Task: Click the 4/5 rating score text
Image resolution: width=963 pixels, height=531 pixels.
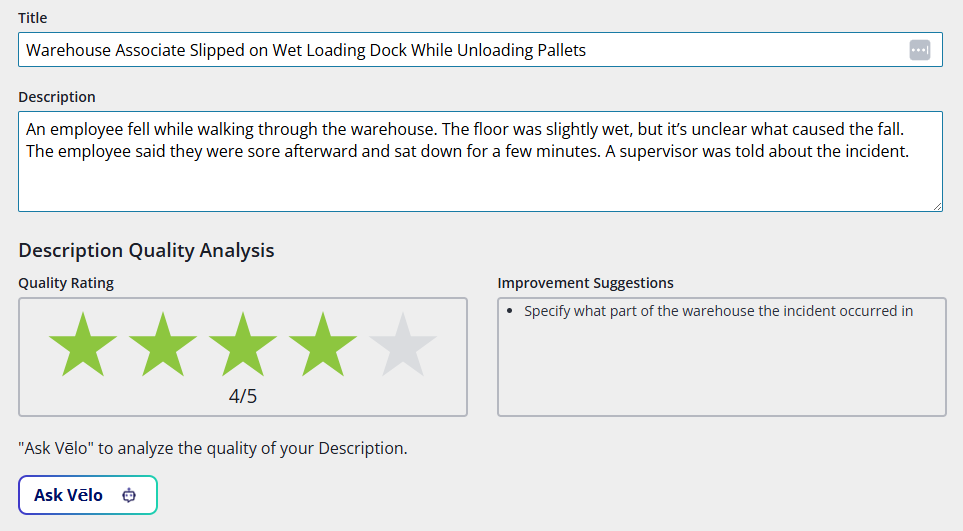Action: [x=243, y=396]
